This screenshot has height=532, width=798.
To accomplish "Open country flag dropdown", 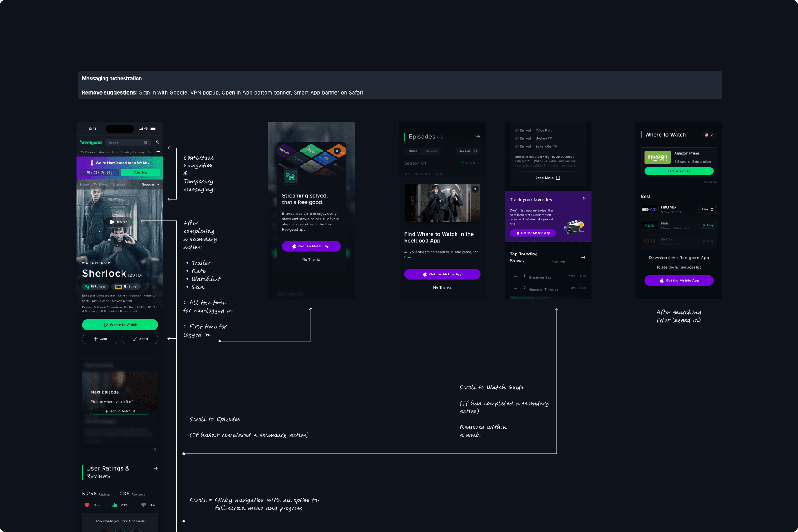I will tap(709, 135).
